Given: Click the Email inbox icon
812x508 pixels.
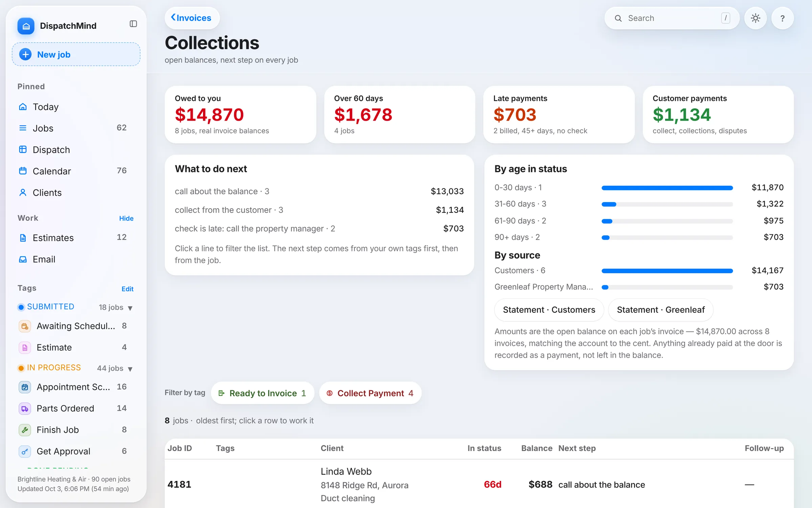Looking at the screenshot, I should (x=23, y=259).
